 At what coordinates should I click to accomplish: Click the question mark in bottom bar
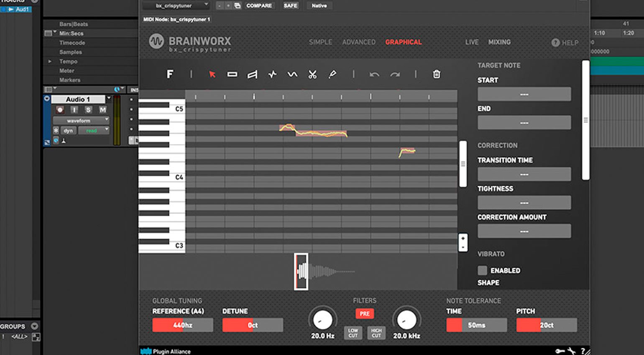pyautogui.click(x=583, y=351)
